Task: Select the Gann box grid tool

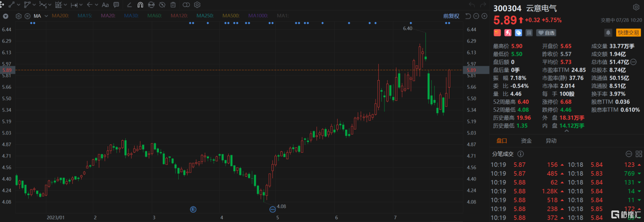Action: pos(59,5)
